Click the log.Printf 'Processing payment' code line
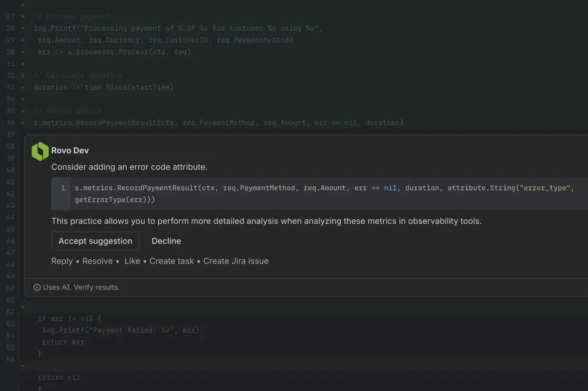This screenshot has height=391, width=588. click(178, 28)
